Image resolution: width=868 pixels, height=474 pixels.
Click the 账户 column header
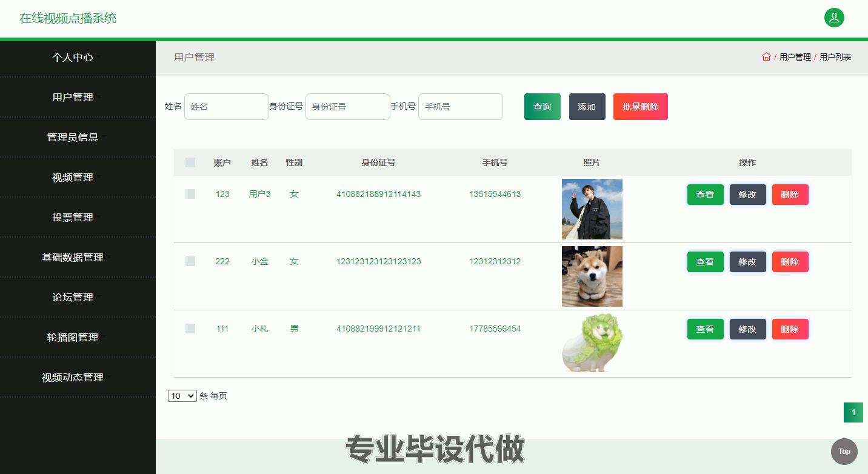pos(222,162)
